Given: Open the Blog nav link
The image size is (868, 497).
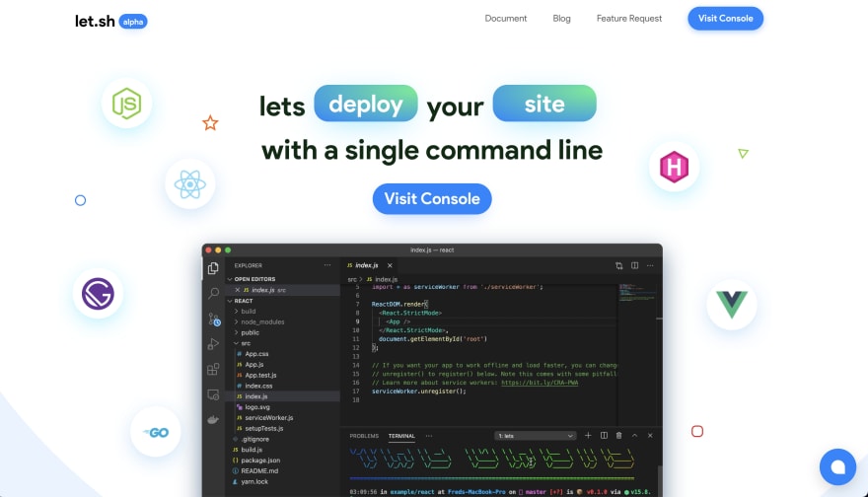Looking at the screenshot, I should 561,19.
